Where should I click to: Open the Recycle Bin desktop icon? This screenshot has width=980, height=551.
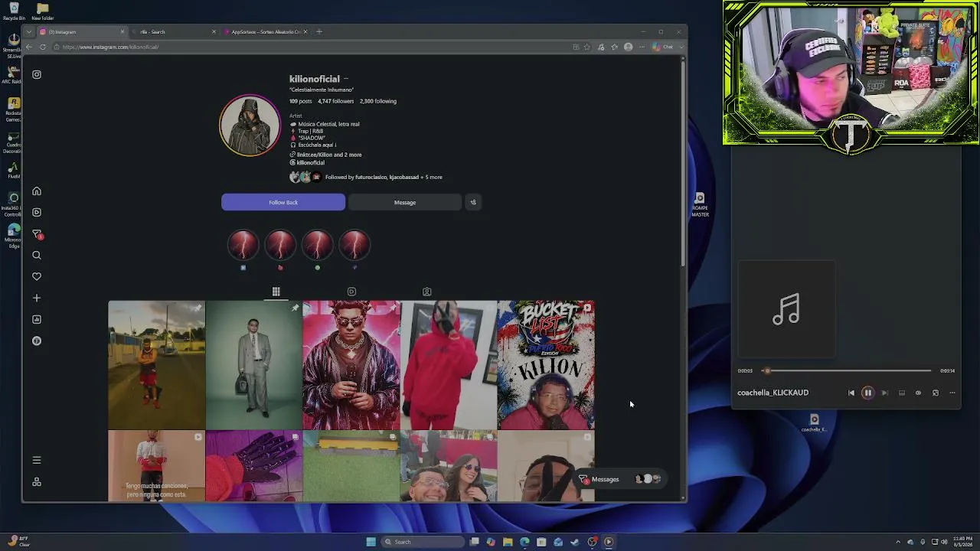point(14,11)
